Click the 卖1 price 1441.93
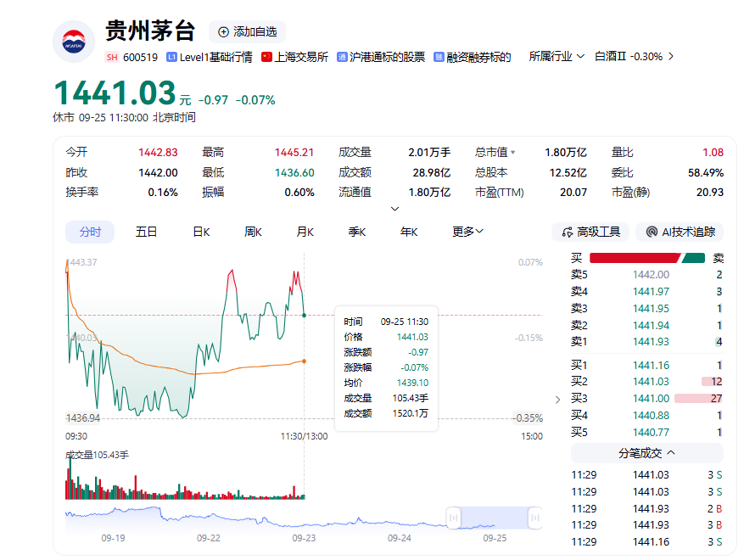This screenshot has height=560, width=744. [651, 342]
